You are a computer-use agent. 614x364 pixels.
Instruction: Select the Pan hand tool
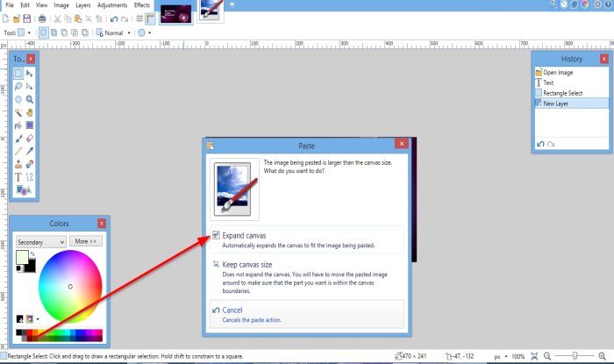pyautogui.click(x=29, y=113)
